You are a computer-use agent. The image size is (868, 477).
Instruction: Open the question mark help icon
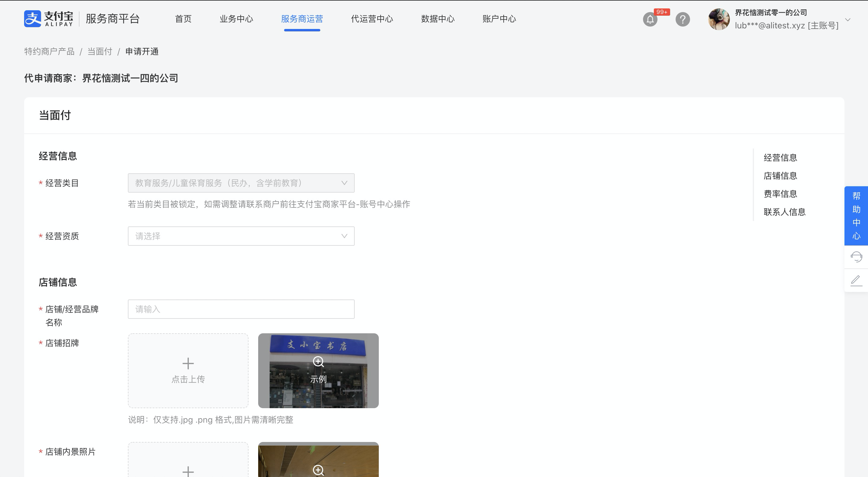pyautogui.click(x=683, y=19)
